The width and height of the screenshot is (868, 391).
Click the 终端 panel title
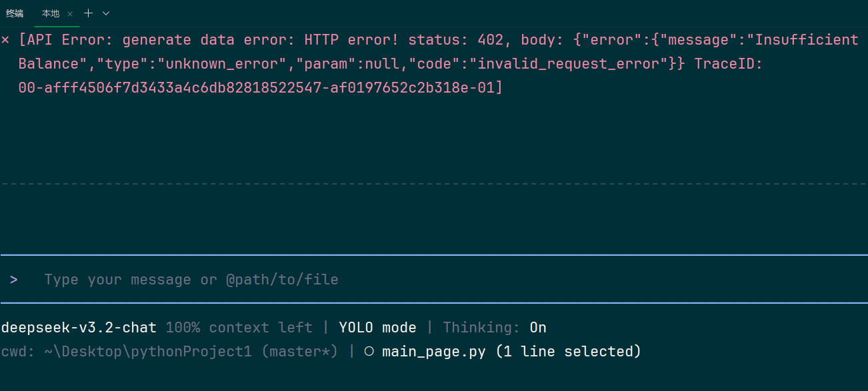point(15,13)
